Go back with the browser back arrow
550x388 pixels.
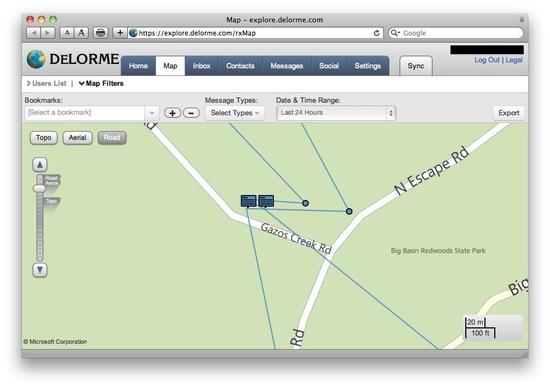(x=34, y=33)
